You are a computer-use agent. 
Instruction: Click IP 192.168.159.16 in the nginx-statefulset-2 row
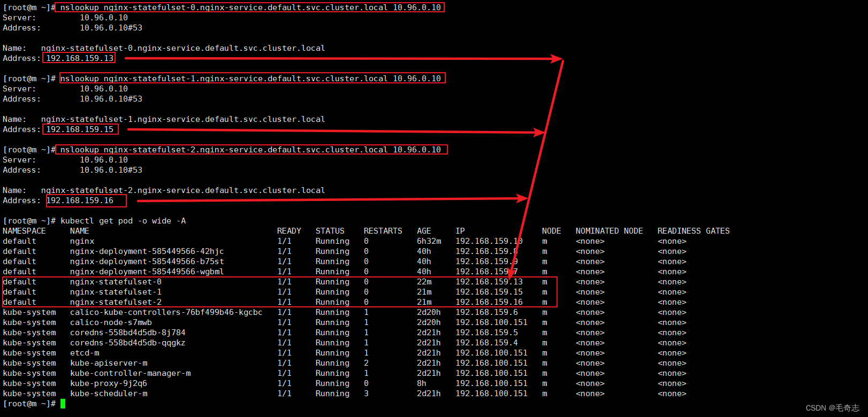(489, 302)
